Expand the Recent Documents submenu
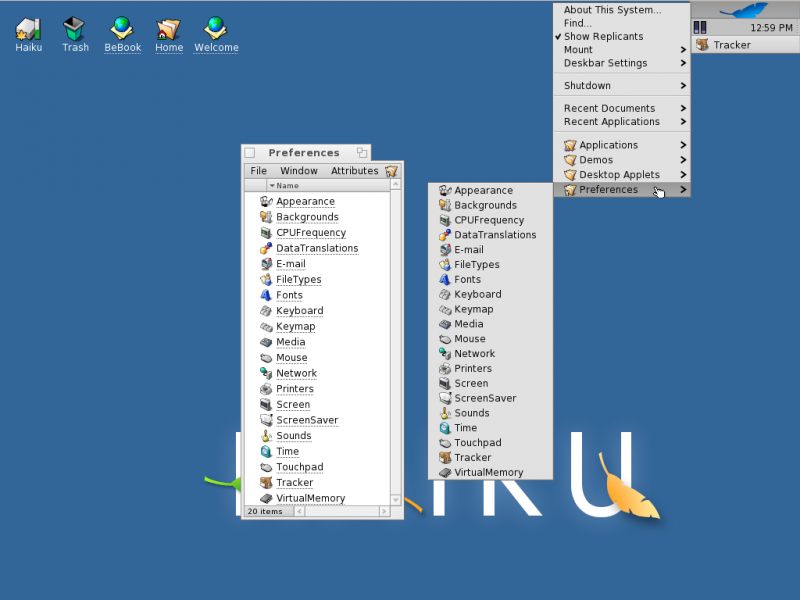The image size is (800, 600). coord(621,108)
